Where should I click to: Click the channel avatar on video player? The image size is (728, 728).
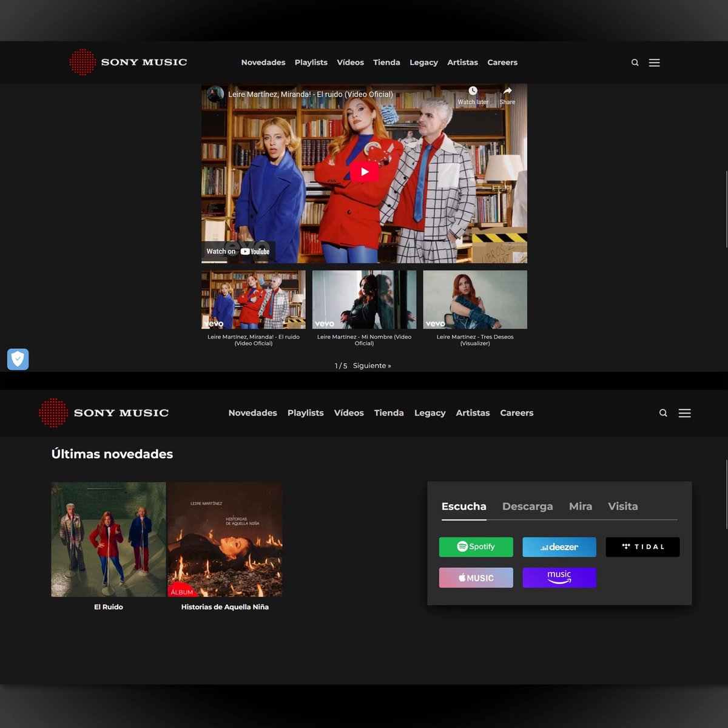[215, 94]
